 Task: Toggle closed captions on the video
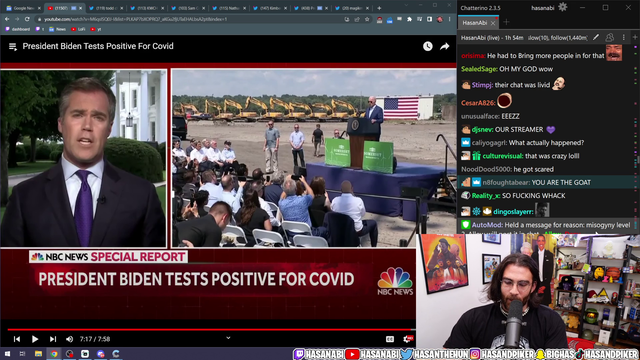click(390, 339)
